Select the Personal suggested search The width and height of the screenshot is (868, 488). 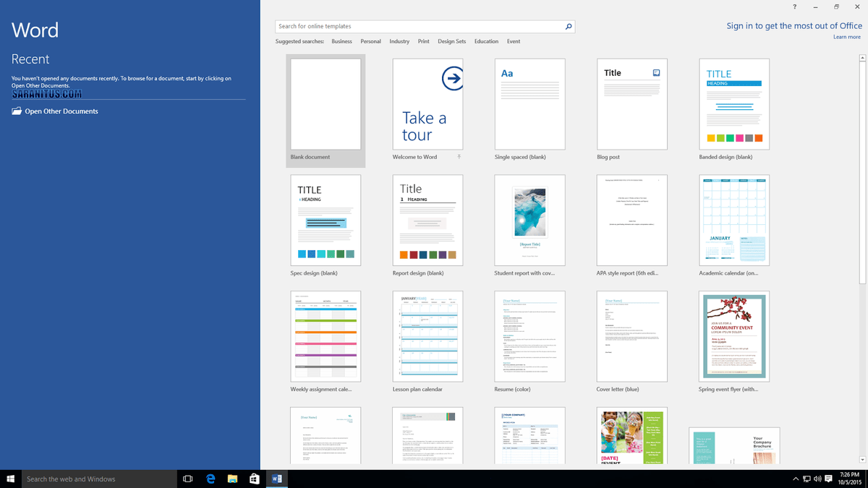pos(370,42)
